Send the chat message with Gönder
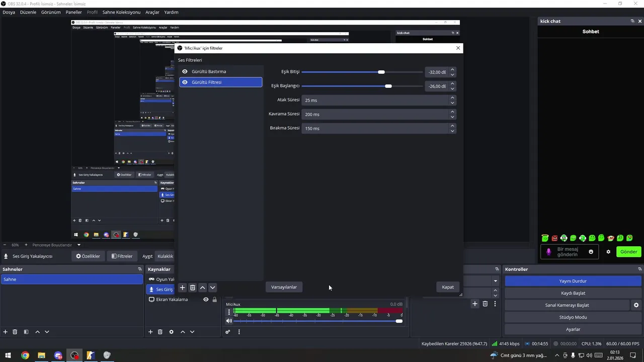Viewport: 644px width, 362px height. pyautogui.click(x=629, y=252)
